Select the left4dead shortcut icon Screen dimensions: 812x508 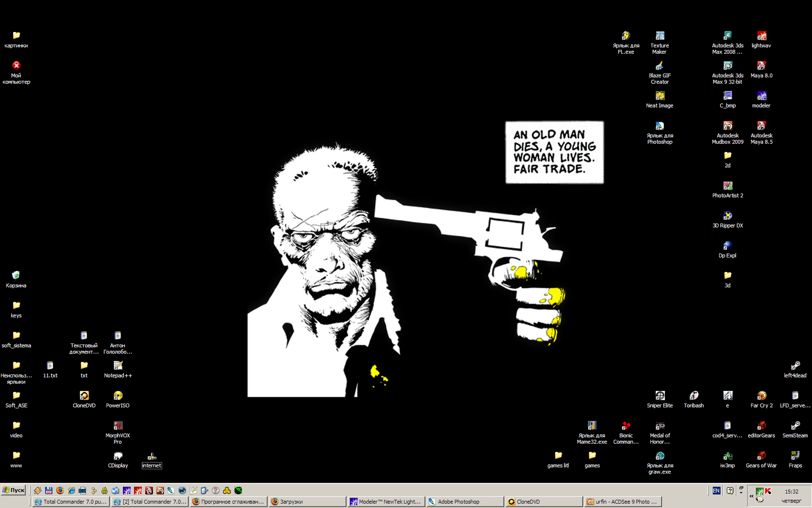coord(795,370)
